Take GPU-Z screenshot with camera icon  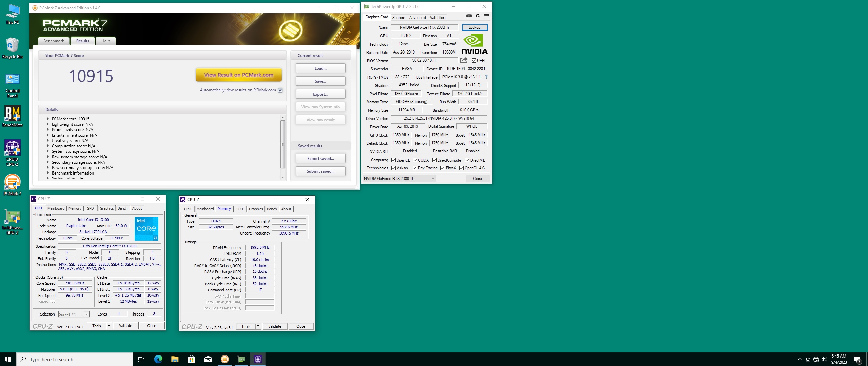[469, 16]
